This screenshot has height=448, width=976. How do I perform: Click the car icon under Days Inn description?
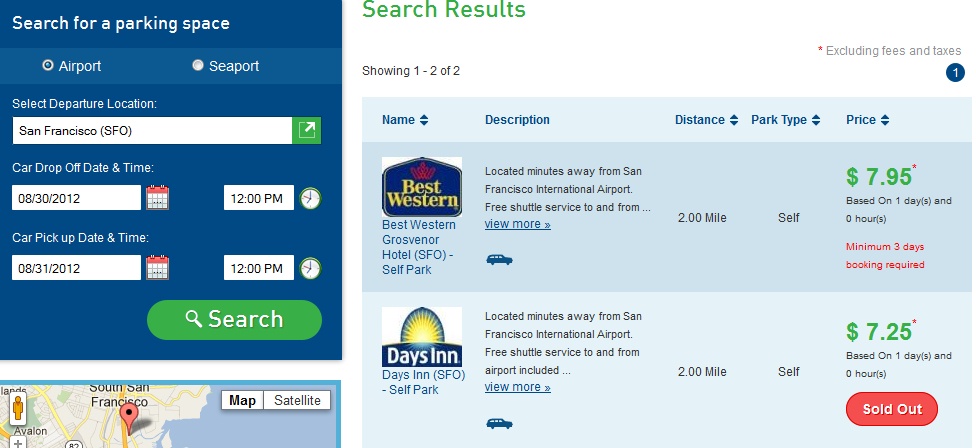click(499, 423)
